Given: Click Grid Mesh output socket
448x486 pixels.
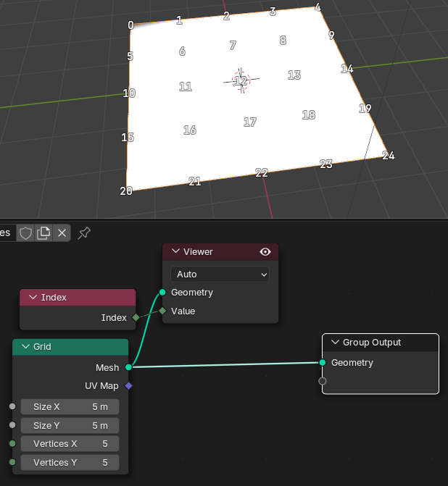Looking at the screenshot, I should tap(128, 367).
